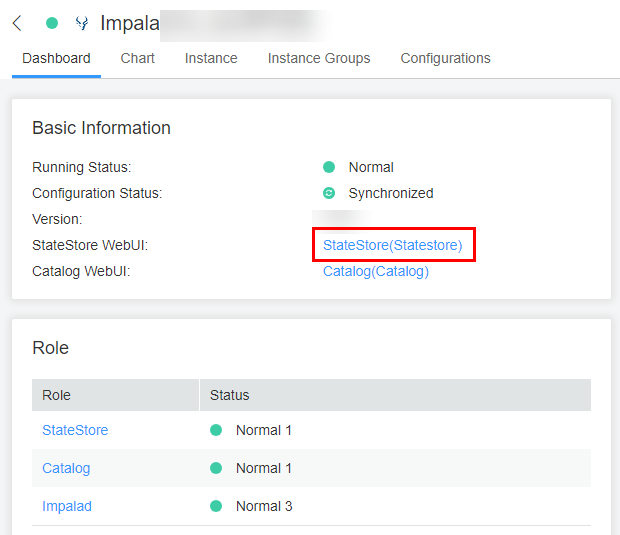
Task: Click 'Normal 1' in the Catalog row
Action: click(x=264, y=468)
